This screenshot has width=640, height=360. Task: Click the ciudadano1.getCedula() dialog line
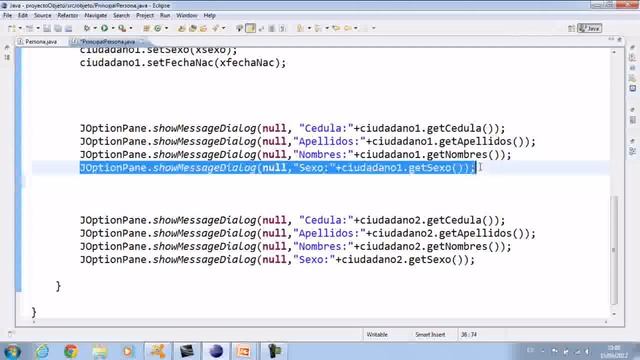pyautogui.click(x=292, y=128)
